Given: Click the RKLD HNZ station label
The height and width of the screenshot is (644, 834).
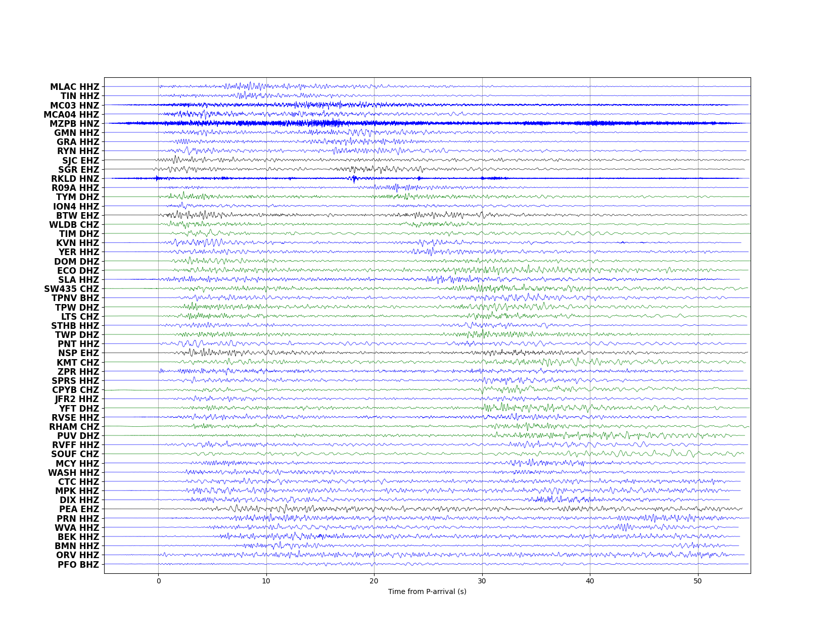Looking at the screenshot, I should pyautogui.click(x=75, y=179).
